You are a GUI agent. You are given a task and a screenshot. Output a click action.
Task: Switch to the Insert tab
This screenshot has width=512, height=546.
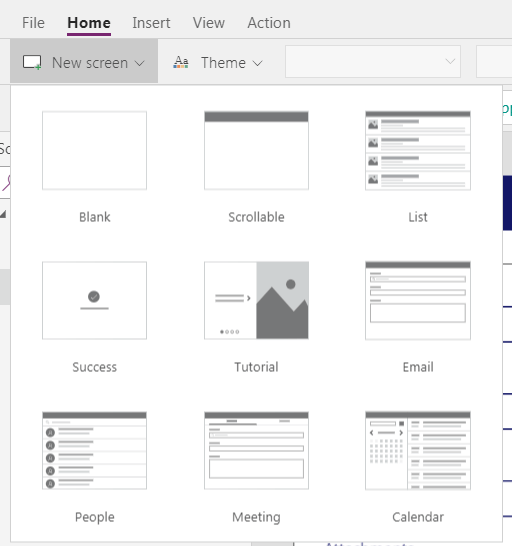click(151, 23)
